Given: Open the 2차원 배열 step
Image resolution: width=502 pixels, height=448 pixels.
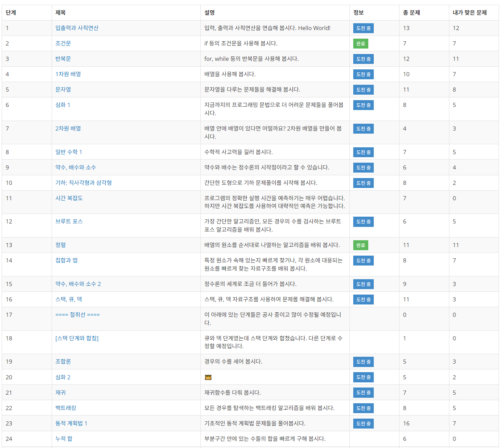Looking at the screenshot, I should 68,128.
